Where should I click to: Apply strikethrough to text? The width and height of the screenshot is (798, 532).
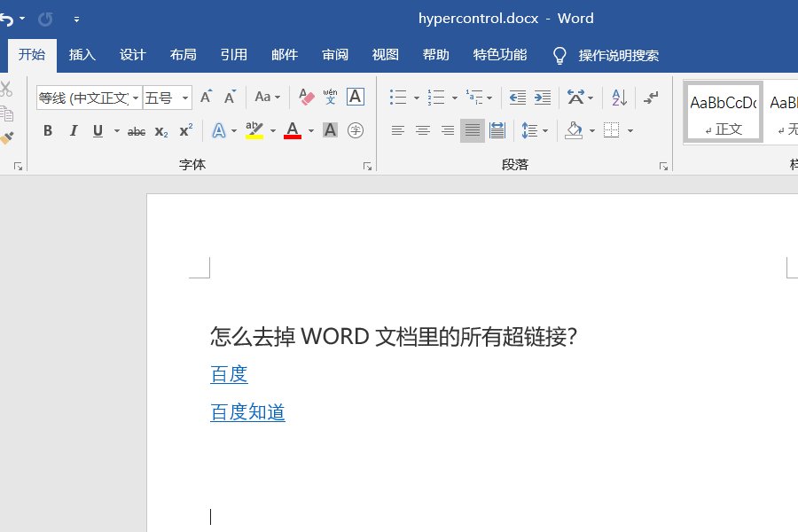(136, 130)
